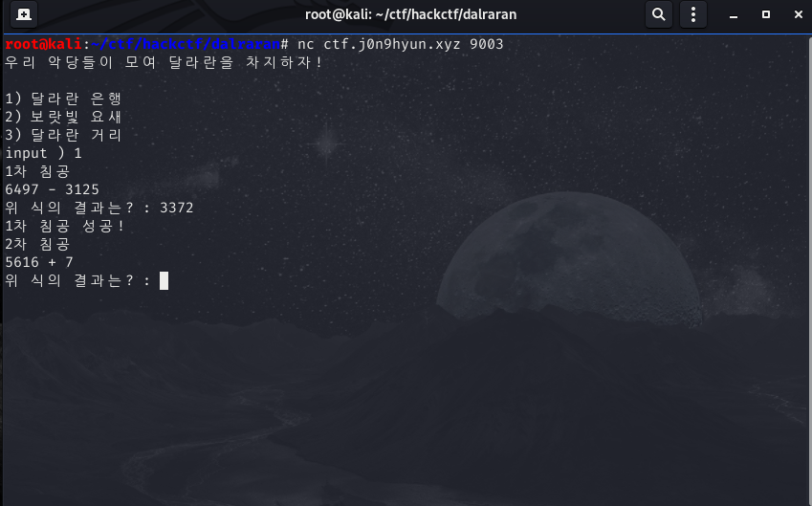Click the '1차 침공 성공!' line
The image size is (812, 506).
(x=65, y=226)
